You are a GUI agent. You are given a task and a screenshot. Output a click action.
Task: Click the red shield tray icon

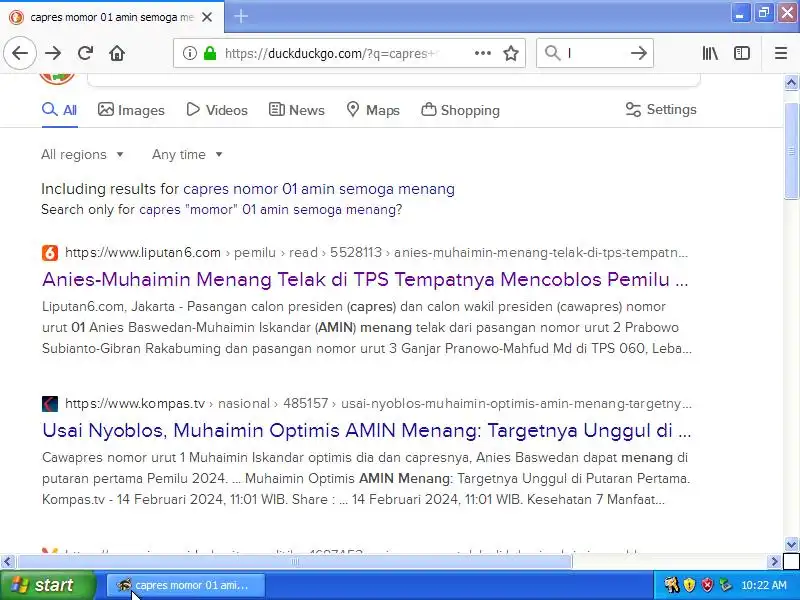707,585
